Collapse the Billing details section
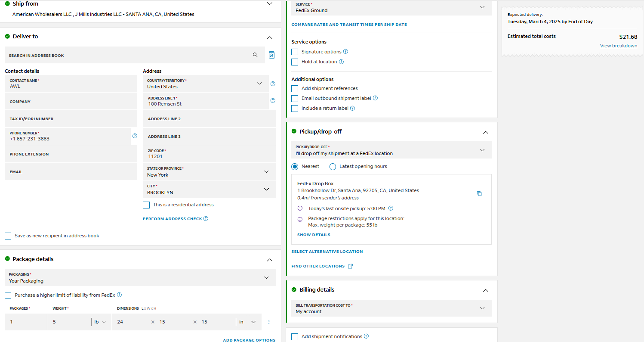 (x=486, y=290)
